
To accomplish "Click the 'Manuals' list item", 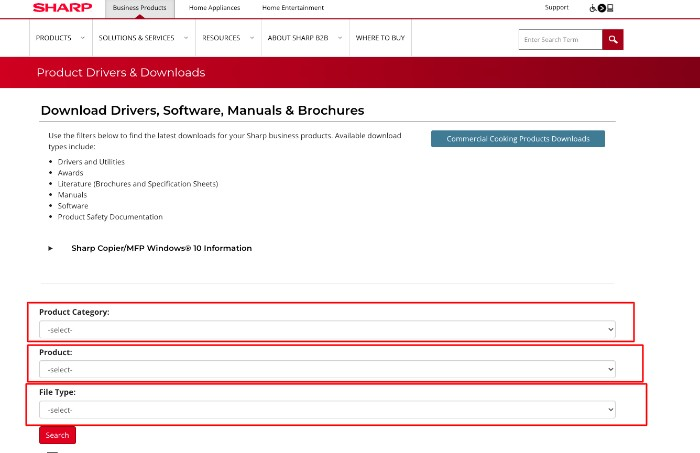I will (x=72, y=195).
